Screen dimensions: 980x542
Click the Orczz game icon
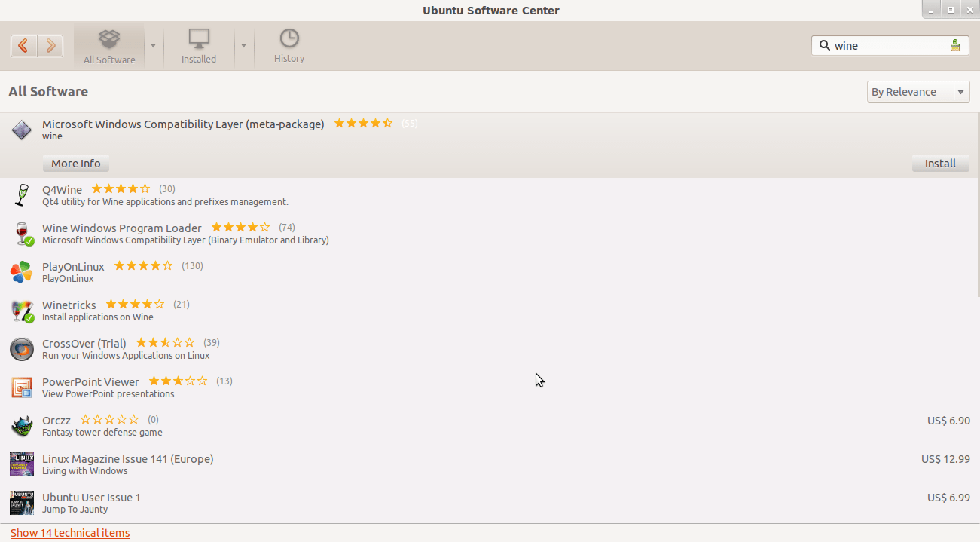21,426
